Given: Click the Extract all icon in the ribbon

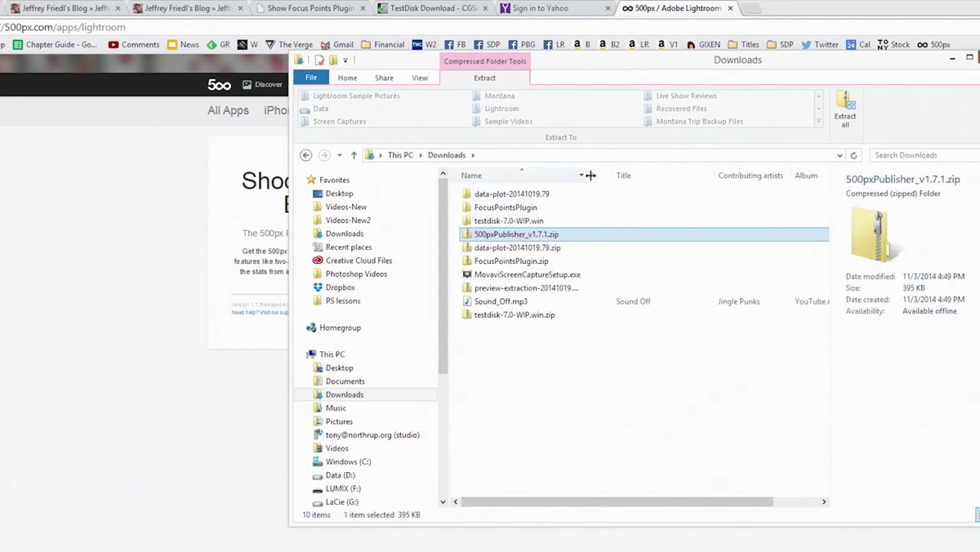Looking at the screenshot, I should click(x=845, y=109).
